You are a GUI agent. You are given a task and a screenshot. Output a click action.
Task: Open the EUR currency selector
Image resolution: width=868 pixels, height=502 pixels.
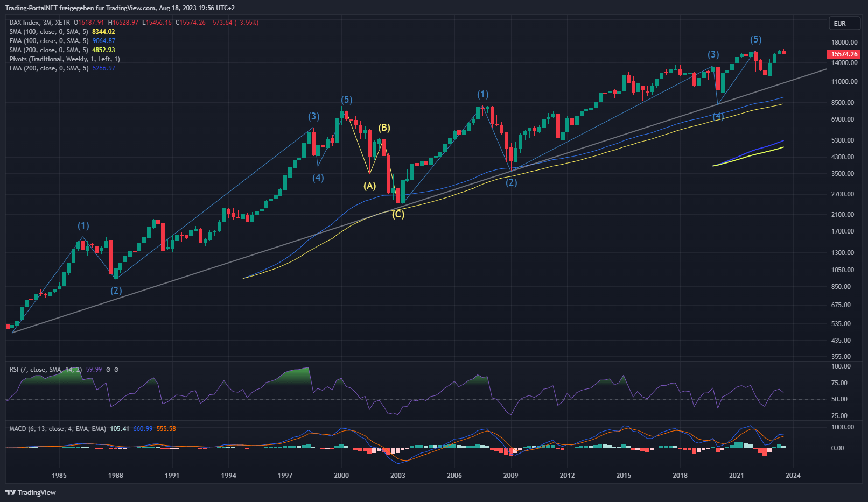[x=843, y=23]
